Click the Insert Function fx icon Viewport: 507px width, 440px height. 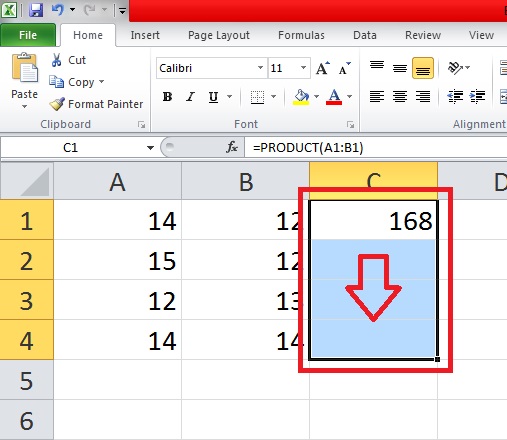[x=232, y=147]
